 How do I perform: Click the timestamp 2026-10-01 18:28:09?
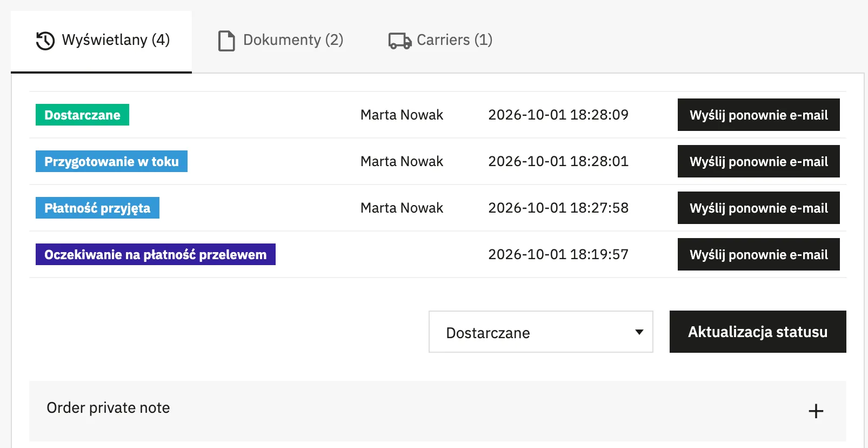pyautogui.click(x=558, y=115)
